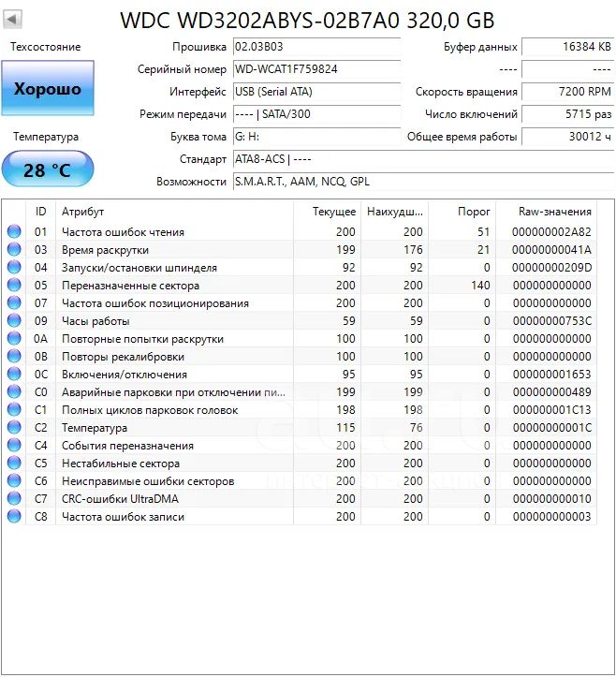The image size is (616, 677).
Task: Click the disk title WDC WD3202ABYS-02B7A0 320,0 GB
Action: tap(307, 21)
